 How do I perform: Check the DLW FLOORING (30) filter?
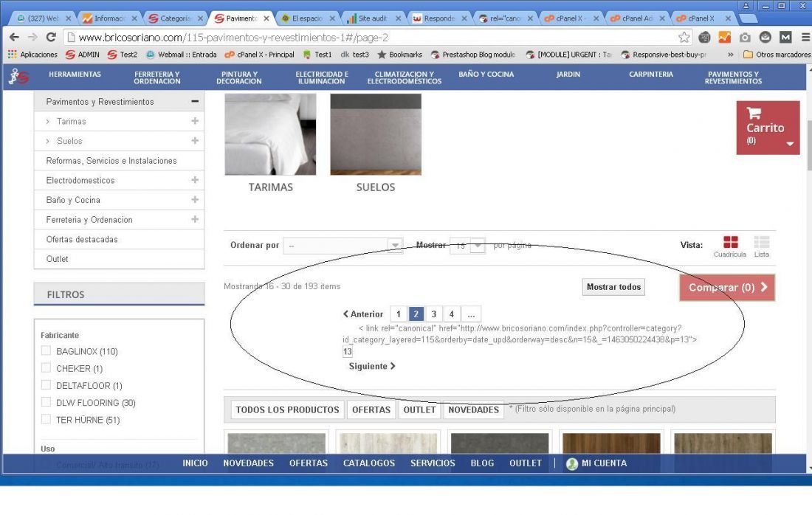pyautogui.click(x=46, y=402)
